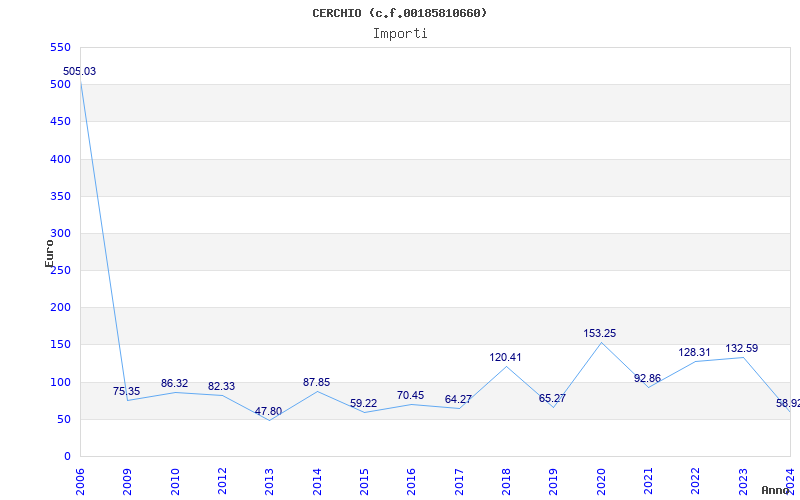This screenshot has height=500, width=800.
Task: Click the 200 y-axis tick label
Action: coord(60,307)
